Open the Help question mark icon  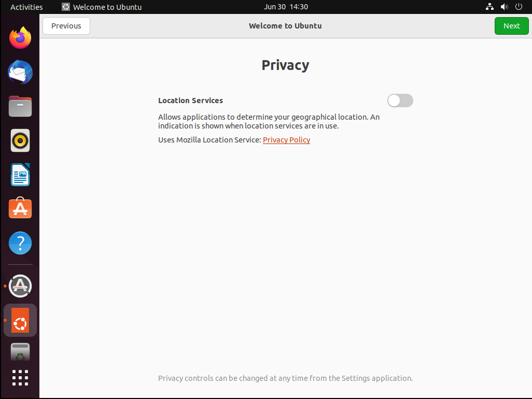(x=20, y=243)
